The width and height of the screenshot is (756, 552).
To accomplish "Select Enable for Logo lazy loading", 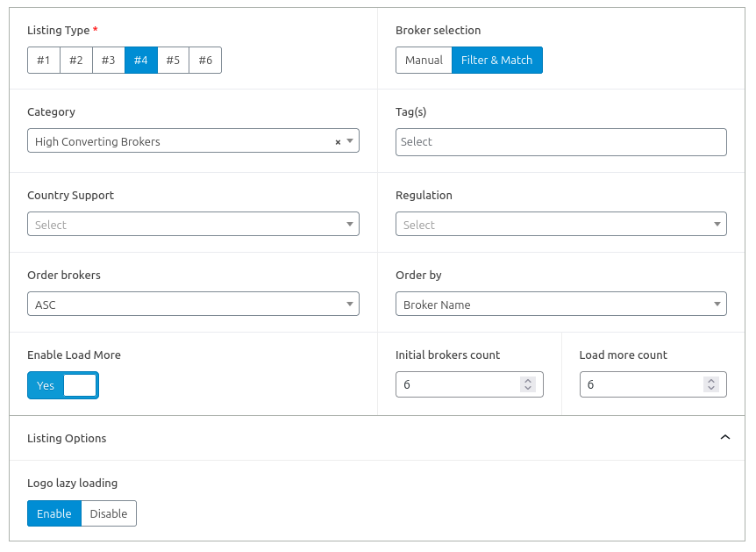I will (x=54, y=513).
